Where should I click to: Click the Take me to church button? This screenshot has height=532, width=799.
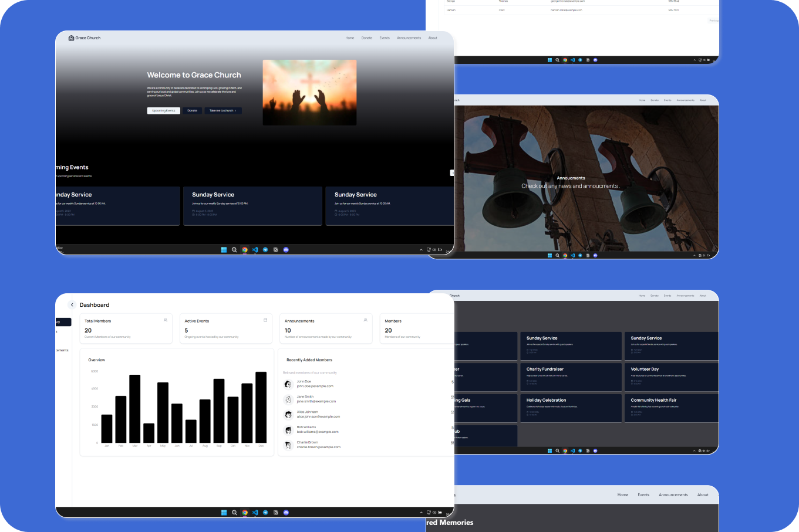coord(222,110)
